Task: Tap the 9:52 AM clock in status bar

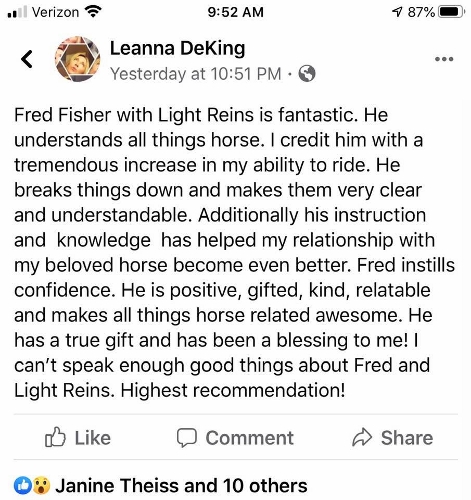Action: (235, 12)
